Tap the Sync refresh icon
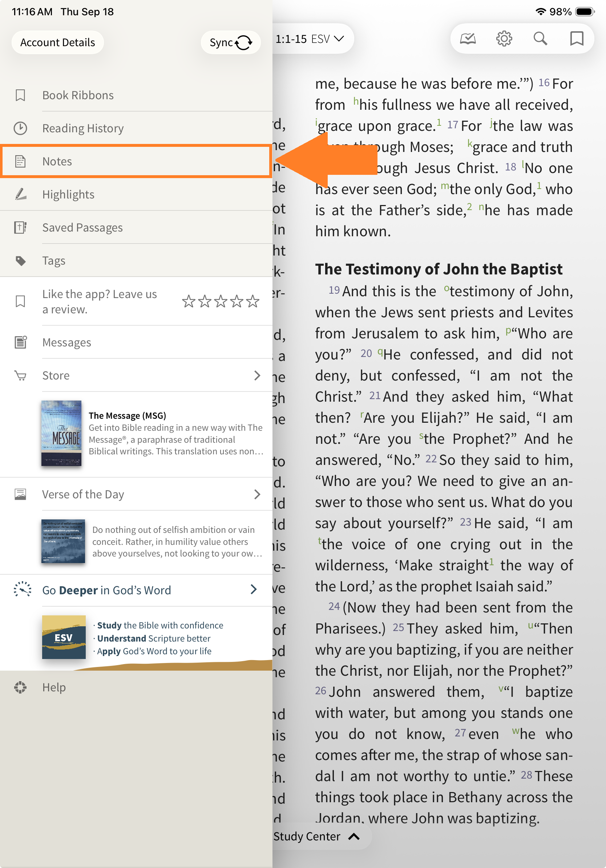This screenshot has width=606, height=868. (x=244, y=42)
